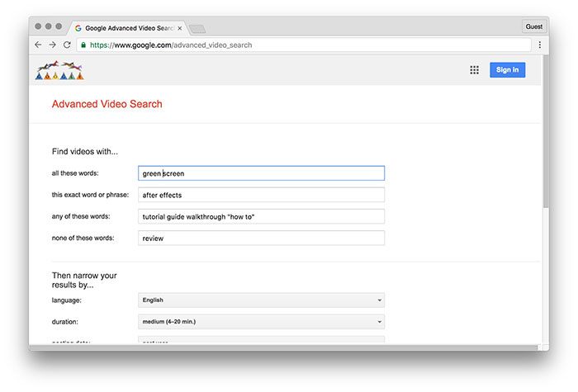This screenshot has height=392, width=578.
Task: Open a new tab
Action: [x=197, y=28]
